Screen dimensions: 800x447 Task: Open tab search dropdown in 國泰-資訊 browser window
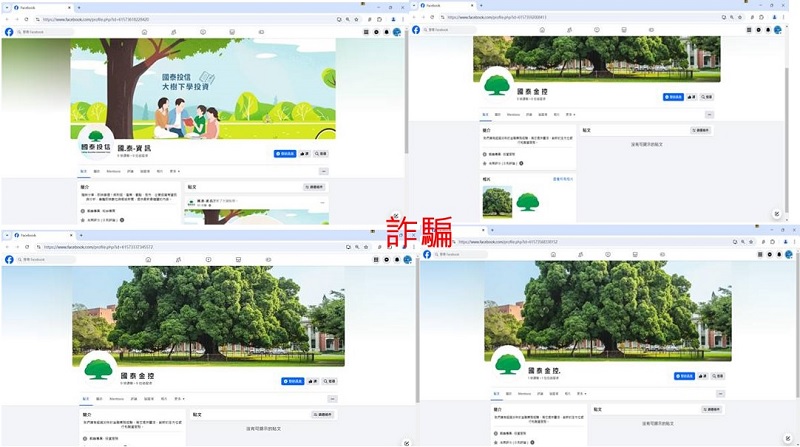click(x=7, y=8)
